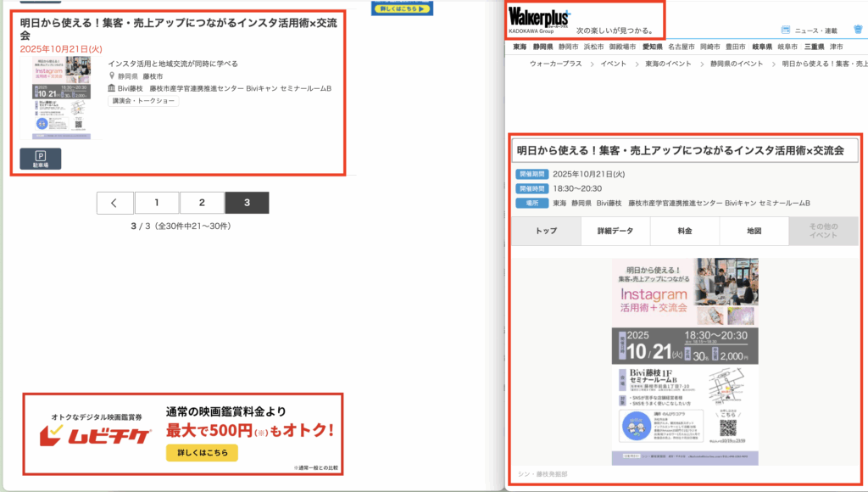
Task: Go to page 1 of the results
Action: (156, 203)
